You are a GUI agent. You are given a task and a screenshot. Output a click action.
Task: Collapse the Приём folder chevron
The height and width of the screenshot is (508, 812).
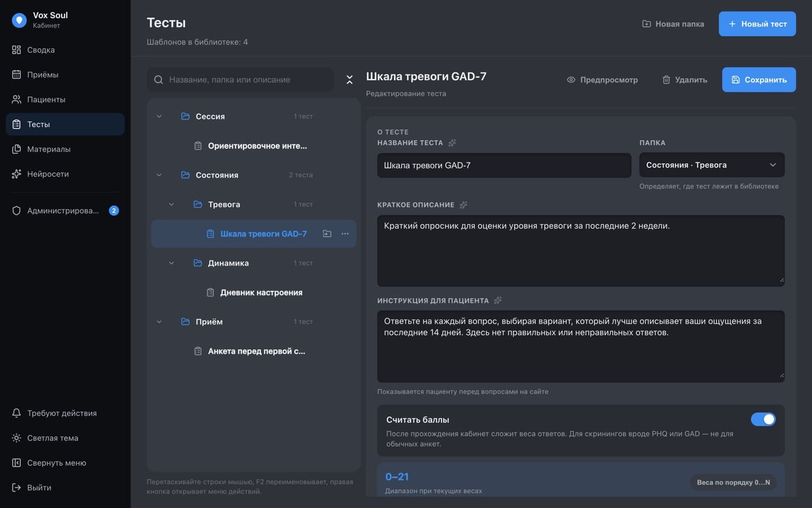tap(159, 322)
